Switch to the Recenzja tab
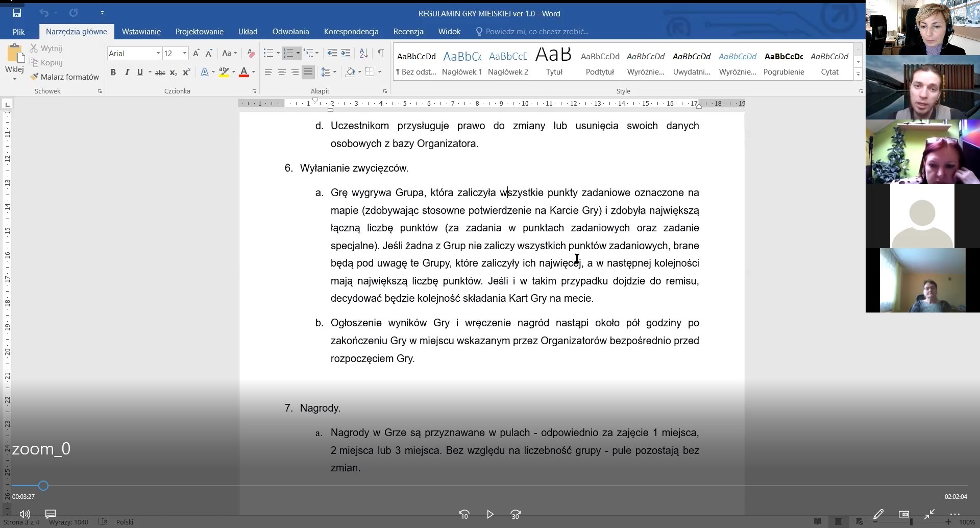 point(408,32)
